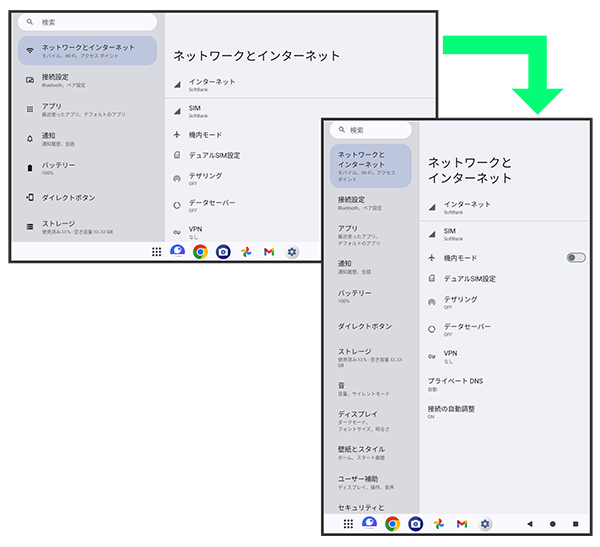Open the camera app in the landscape taskbar

pyautogui.click(x=223, y=252)
